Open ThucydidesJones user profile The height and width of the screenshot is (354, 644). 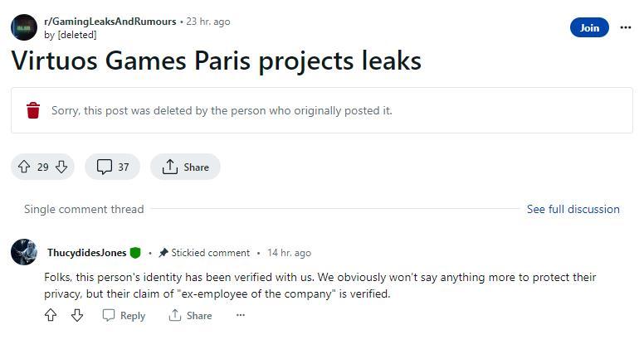pyautogui.click(x=86, y=253)
